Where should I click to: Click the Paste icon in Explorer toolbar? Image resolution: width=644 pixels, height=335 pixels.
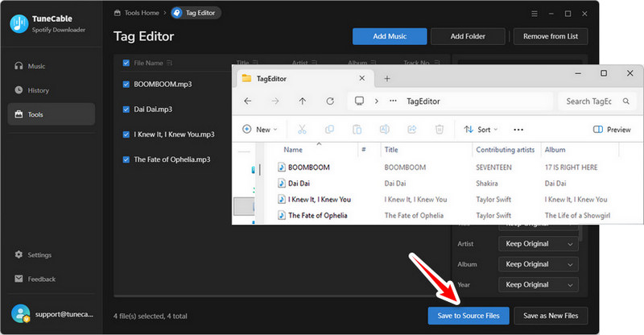357,130
